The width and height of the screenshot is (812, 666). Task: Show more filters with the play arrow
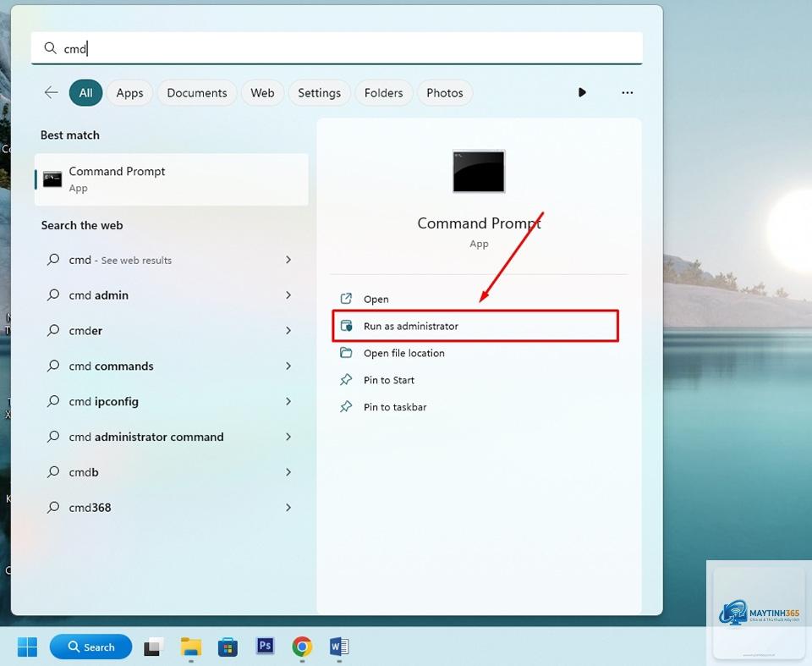(582, 92)
